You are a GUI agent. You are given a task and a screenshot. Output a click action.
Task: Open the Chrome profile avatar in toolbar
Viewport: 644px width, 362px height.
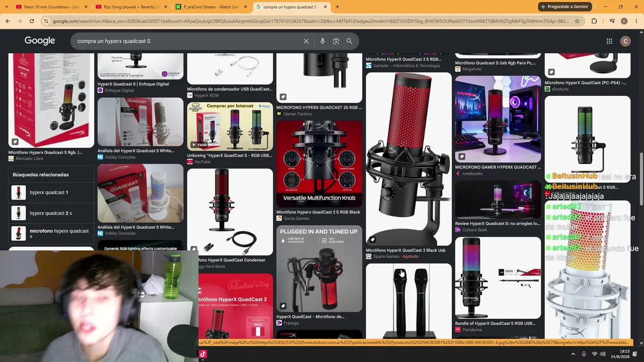point(624,21)
